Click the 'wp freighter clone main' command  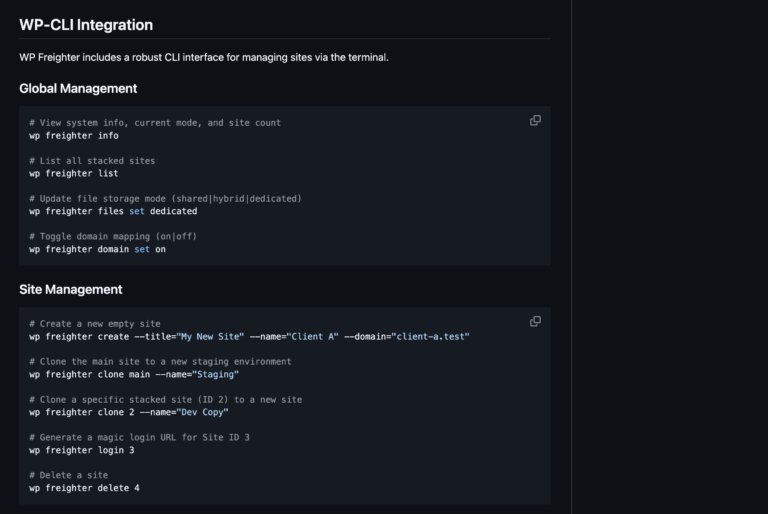point(134,374)
